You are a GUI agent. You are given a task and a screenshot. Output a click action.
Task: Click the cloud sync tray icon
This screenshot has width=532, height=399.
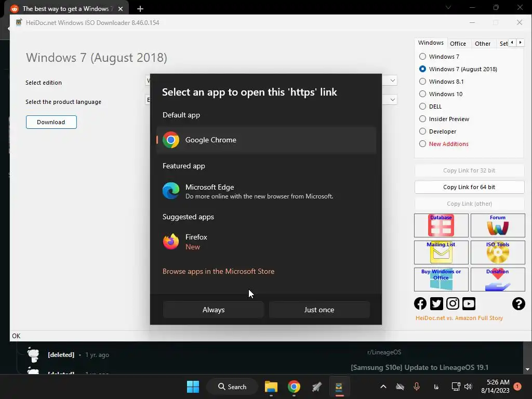point(400,387)
